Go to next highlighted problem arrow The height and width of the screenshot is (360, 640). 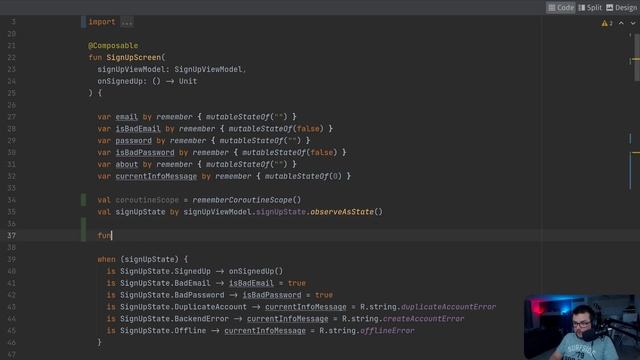[633, 23]
